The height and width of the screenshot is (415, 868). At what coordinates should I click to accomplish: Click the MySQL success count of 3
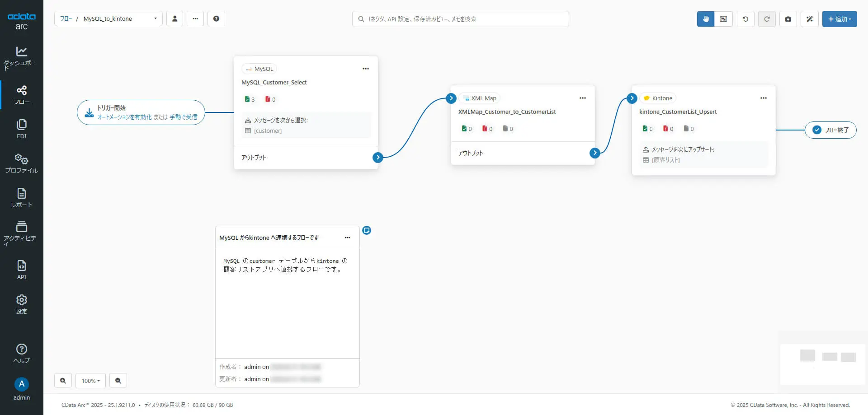coord(250,99)
